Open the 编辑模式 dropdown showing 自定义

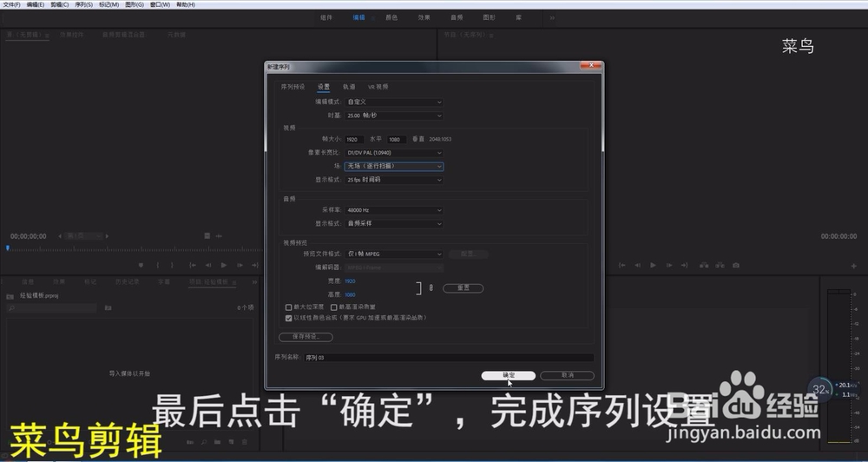click(393, 102)
